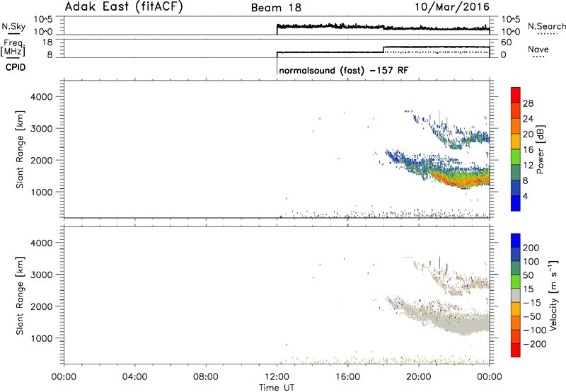566x392 pixels.
Task: Click the "4" label on the power color bar
Action: coord(525,196)
